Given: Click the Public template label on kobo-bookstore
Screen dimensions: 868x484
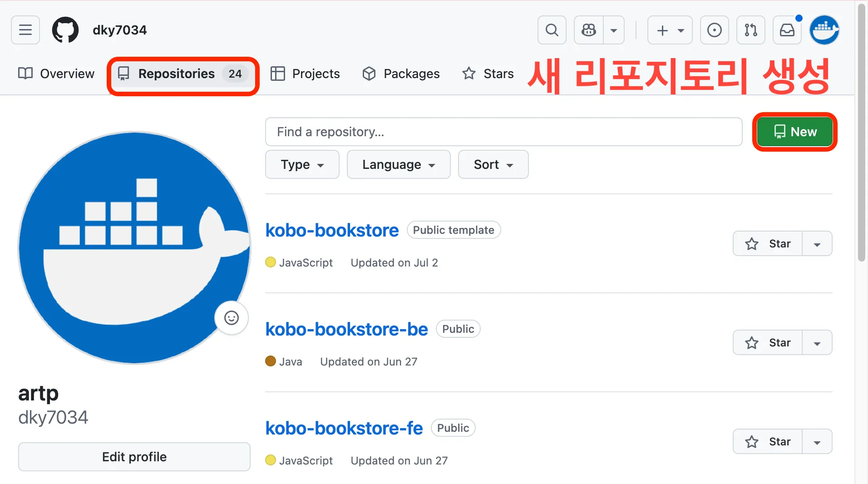Looking at the screenshot, I should coord(454,230).
